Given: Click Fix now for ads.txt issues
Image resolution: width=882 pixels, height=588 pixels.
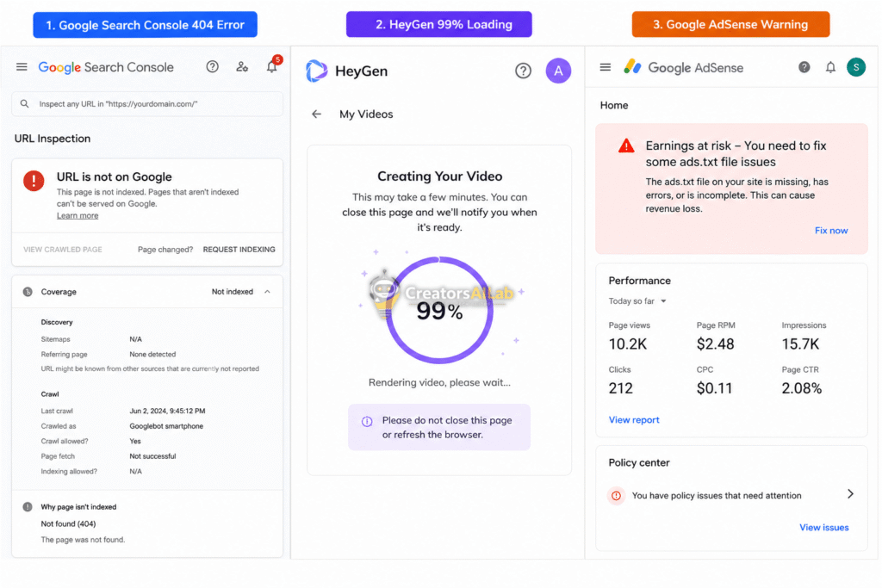Looking at the screenshot, I should [831, 231].
